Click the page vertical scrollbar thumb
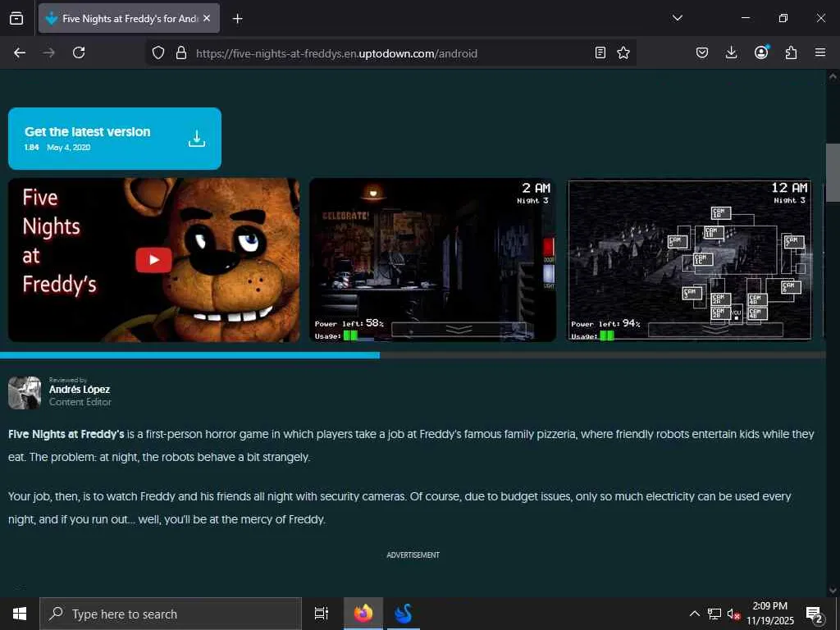Screen dimensions: 840x630 pyautogui.click(x=833, y=172)
